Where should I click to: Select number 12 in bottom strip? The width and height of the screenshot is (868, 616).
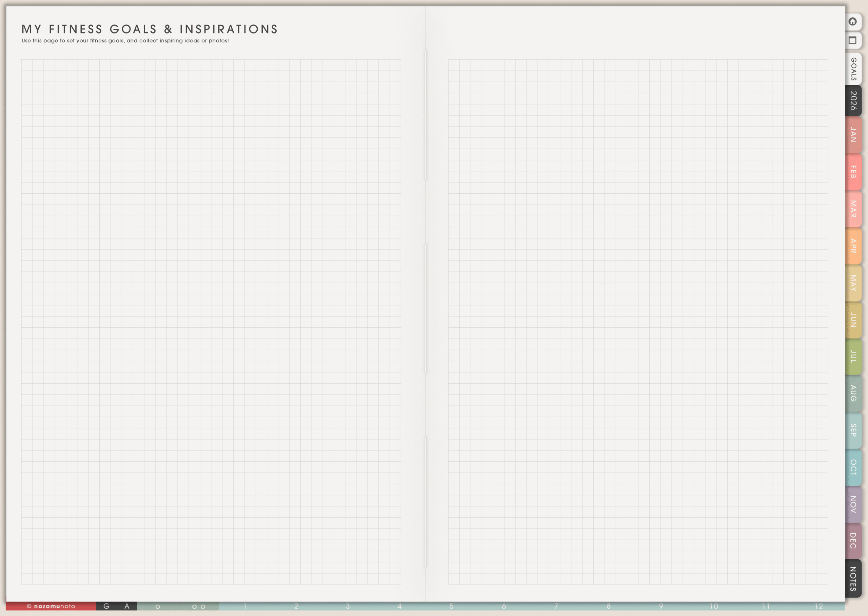819,606
